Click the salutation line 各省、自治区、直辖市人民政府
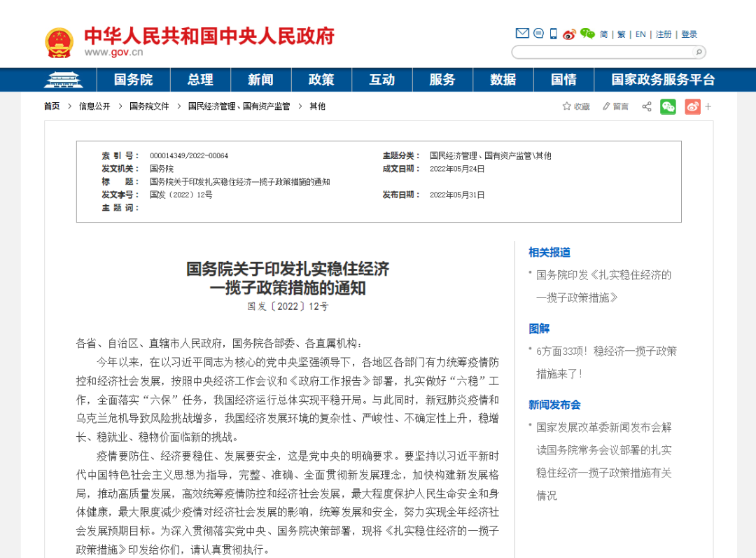Image resolution: width=756 pixels, height=558 pixels. pyautogui.click(x=220, y=343)
